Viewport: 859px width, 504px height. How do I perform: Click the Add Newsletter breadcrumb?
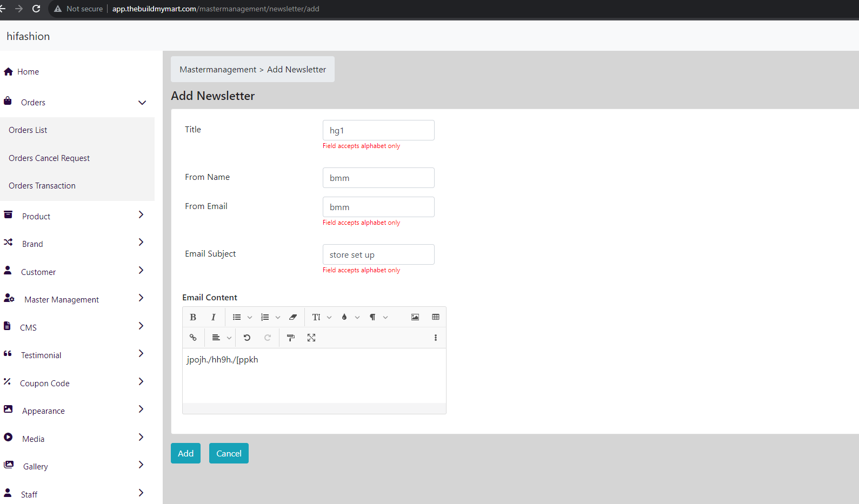coord(296,70)
